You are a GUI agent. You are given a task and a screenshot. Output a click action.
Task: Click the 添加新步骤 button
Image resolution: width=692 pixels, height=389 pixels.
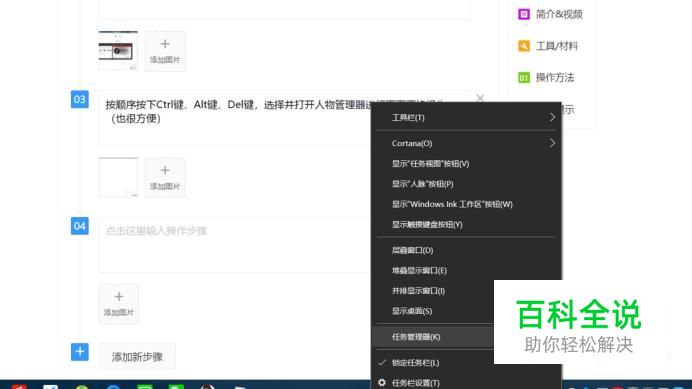coord(137,357)
